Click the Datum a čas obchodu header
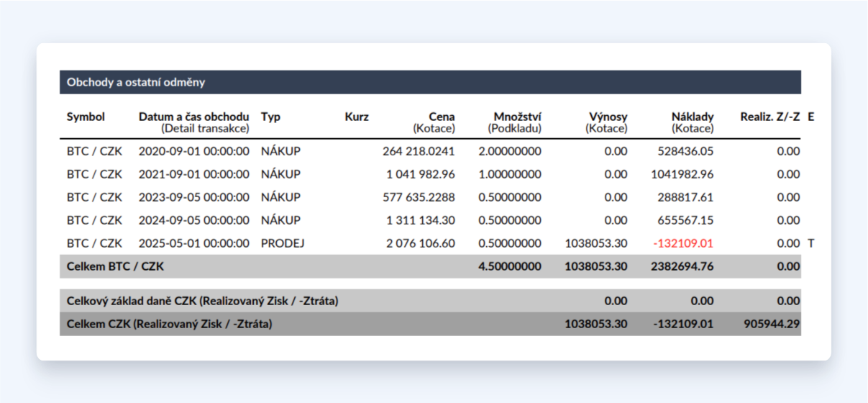Viewport: 868px width, 403px height. click(x=194, y=122)
